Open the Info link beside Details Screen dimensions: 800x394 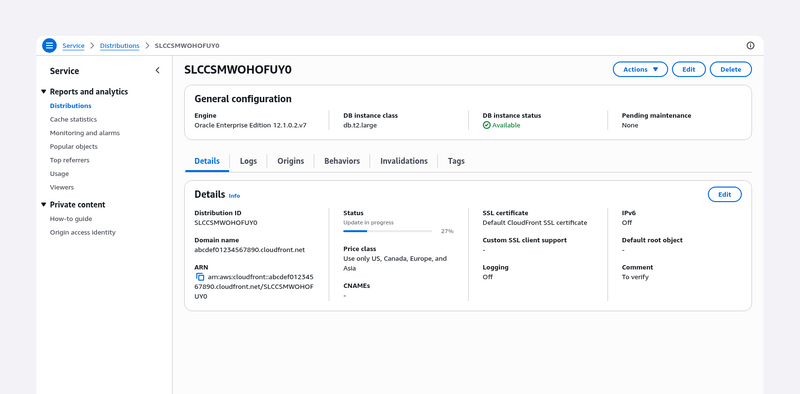point(234,195)
